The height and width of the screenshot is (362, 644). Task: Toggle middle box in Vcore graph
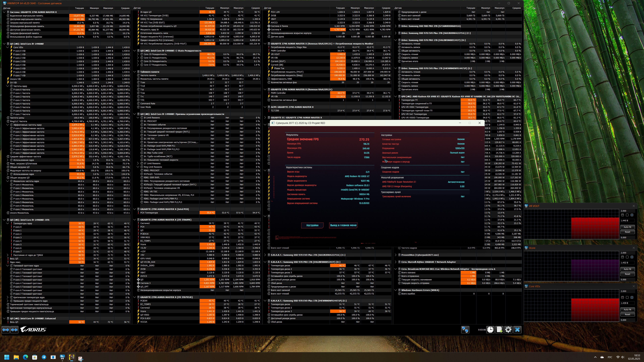[x=627, y=257]
